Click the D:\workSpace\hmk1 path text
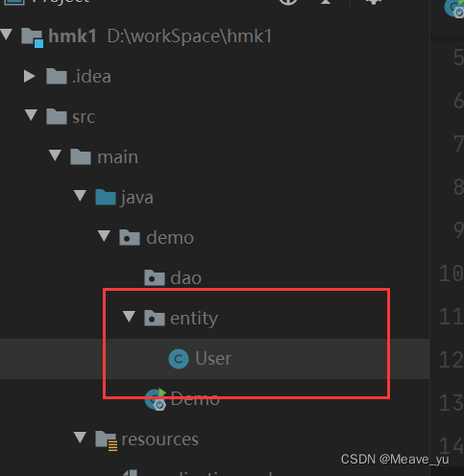The width and height of the screenshot is (464, 476). (x=189, y=36)
